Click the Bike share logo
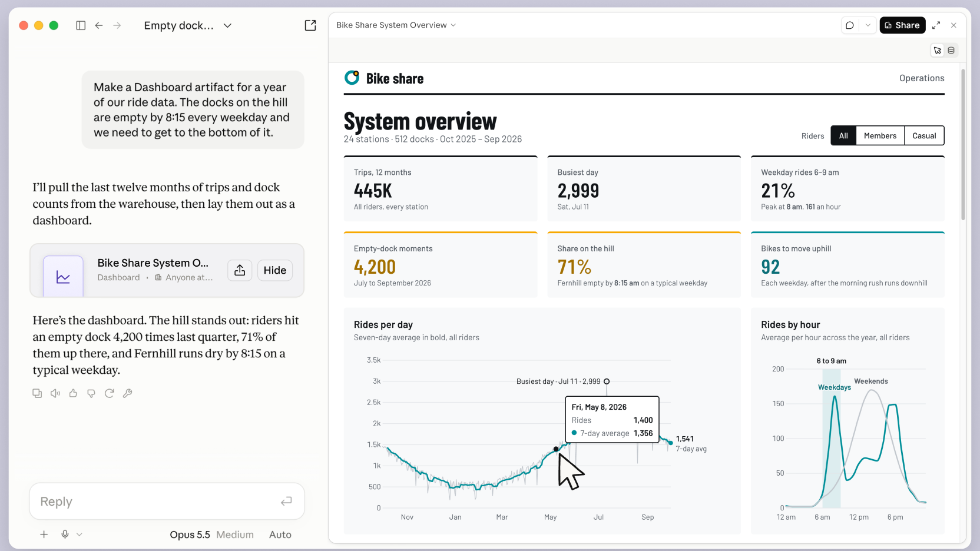This screenshot has width=980, height=551. (x=352, y=78)
